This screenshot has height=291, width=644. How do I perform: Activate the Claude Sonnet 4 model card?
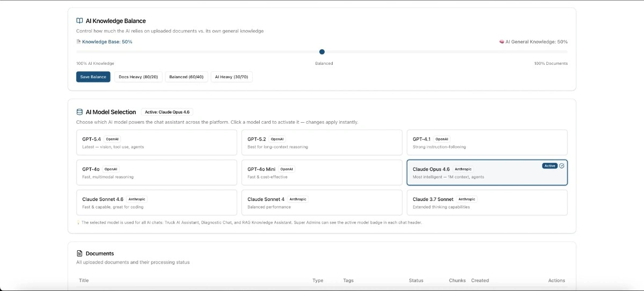(322, 203)
